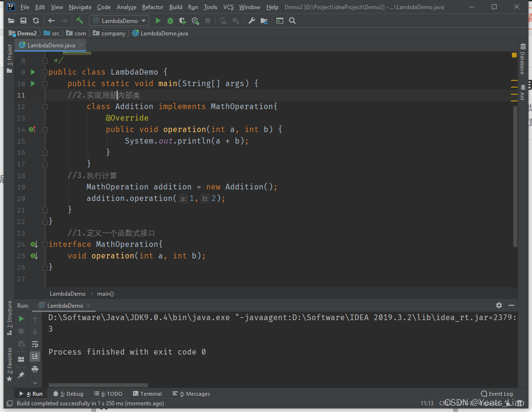Click the Stop icon in Run panel
Image resolution: width=532 pixels, height=412 pixels.
pos(21,331)
